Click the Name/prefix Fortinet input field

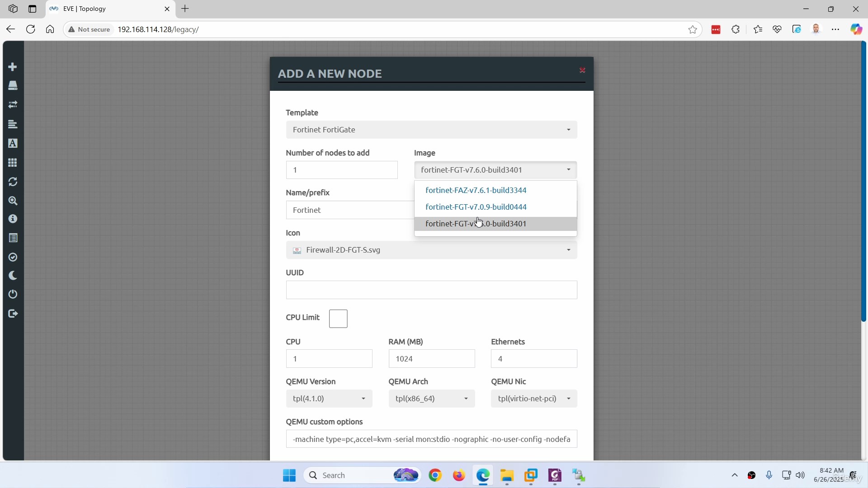350,210
